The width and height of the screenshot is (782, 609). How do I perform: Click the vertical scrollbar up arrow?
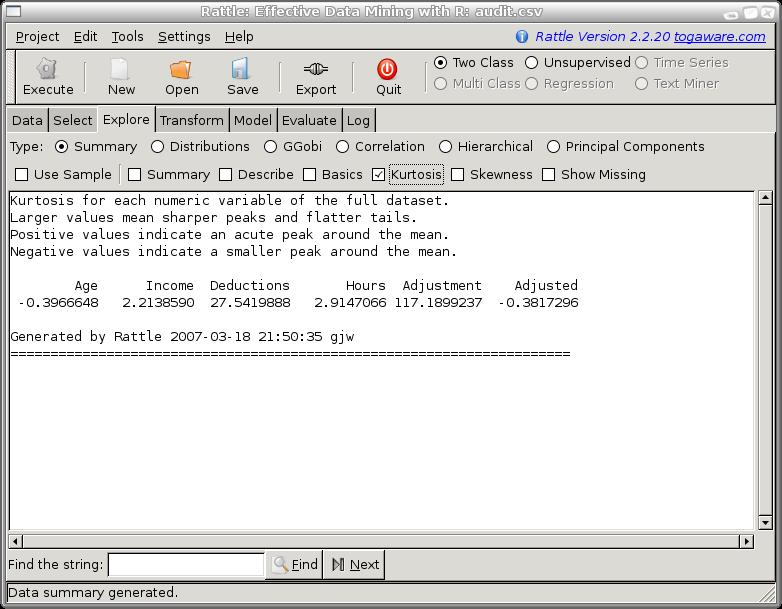tap(766, 198)
